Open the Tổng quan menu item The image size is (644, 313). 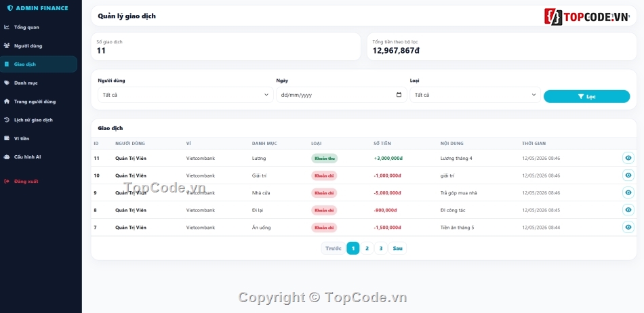click(x=39, y=27)
